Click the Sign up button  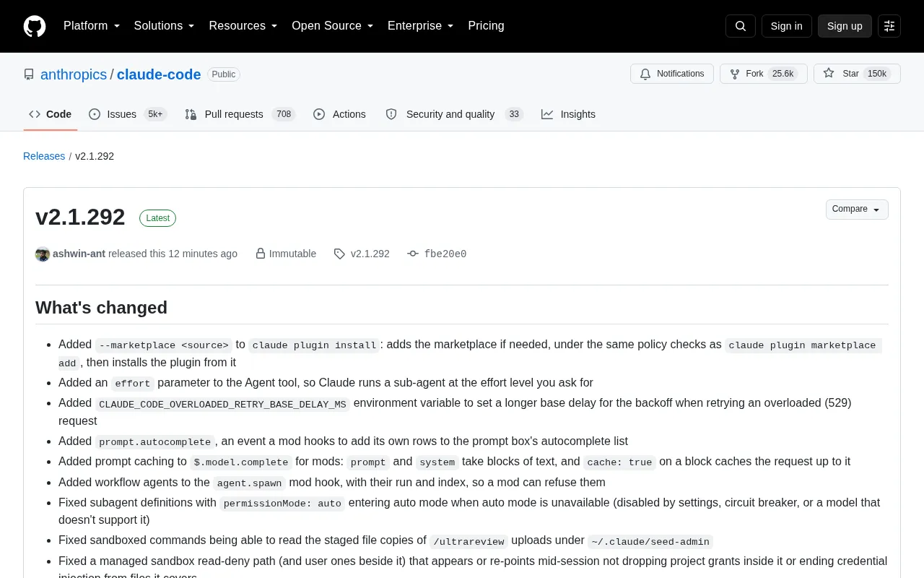click(x=845, y=26)
